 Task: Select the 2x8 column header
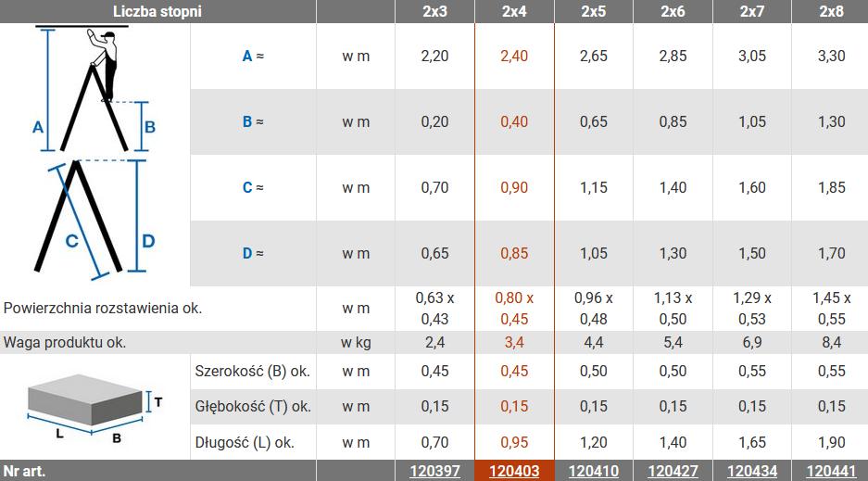coord(832,12)
